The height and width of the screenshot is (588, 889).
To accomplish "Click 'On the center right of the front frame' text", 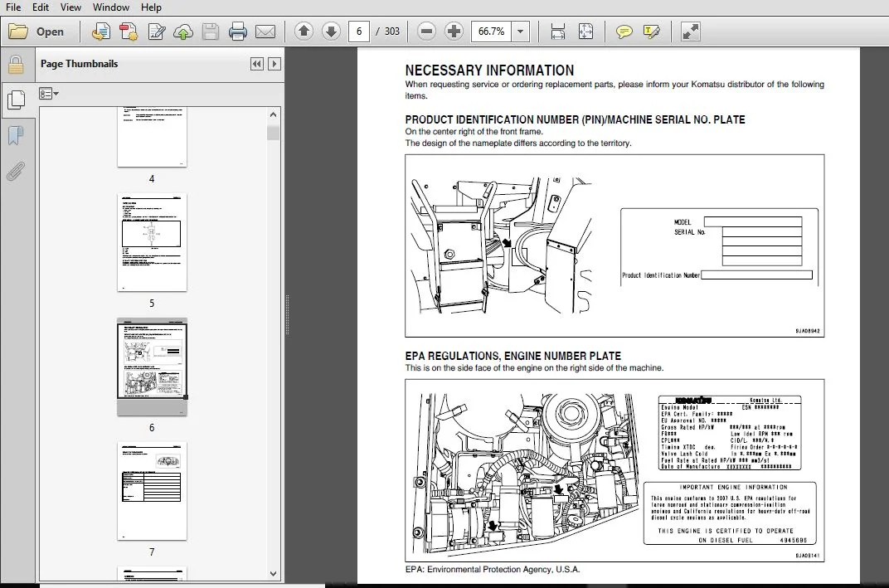I will click(x=474, y=132).
